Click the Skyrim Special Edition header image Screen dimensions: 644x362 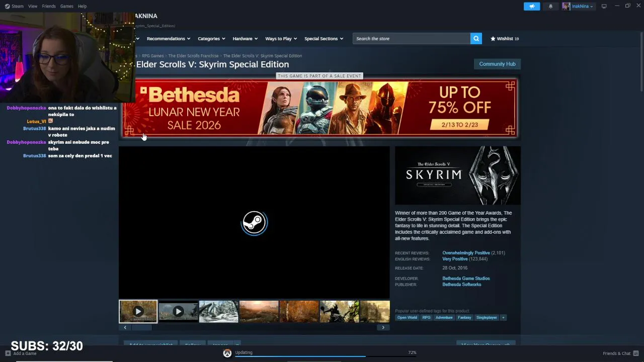tap(458, 175)
